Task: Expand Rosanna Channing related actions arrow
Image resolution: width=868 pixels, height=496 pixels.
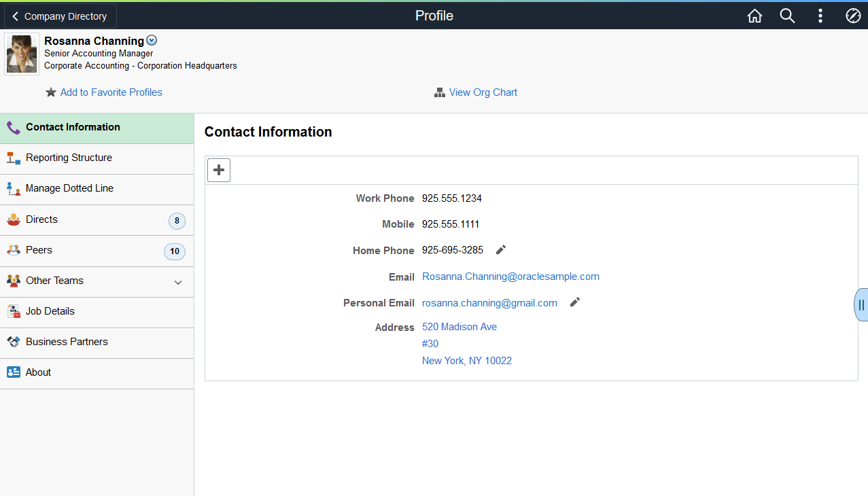Action: [152, 41]
